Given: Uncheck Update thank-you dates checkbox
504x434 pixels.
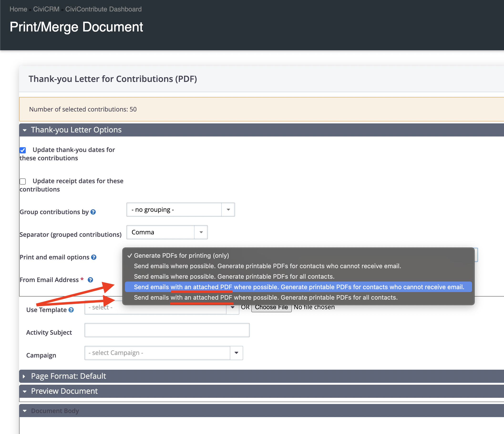Looking at the screenshot, I should tap(23, 150).
